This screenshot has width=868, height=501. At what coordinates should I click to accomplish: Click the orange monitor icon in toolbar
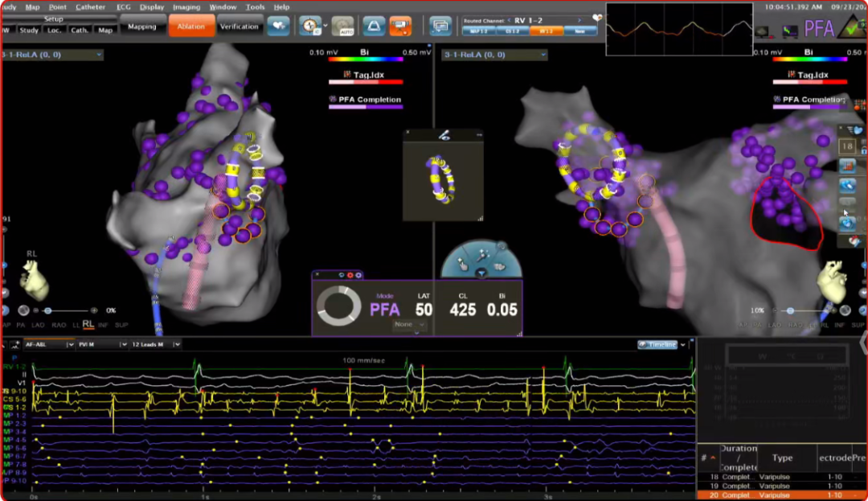pos(400,26)
